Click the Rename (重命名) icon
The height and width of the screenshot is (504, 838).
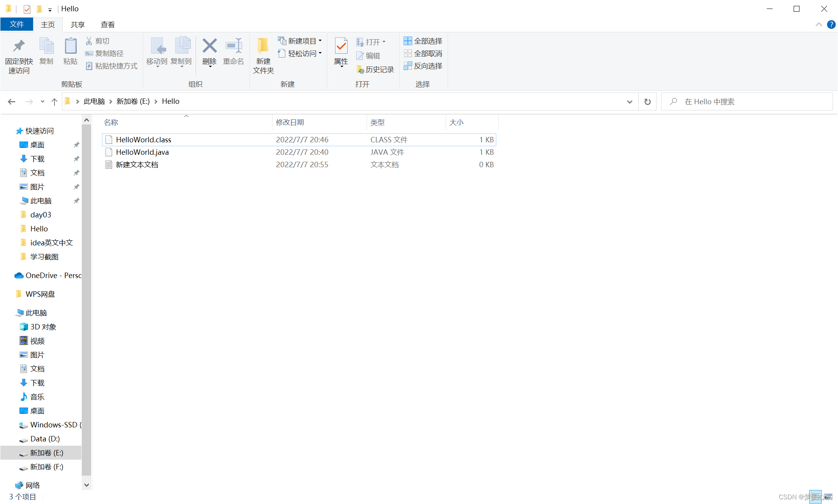pos(234,46)
